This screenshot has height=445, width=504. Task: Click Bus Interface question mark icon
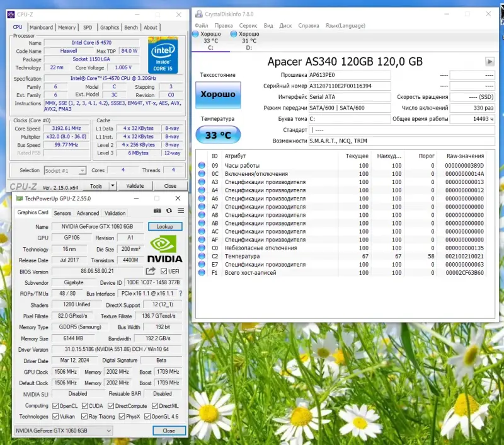click(180, 294)
